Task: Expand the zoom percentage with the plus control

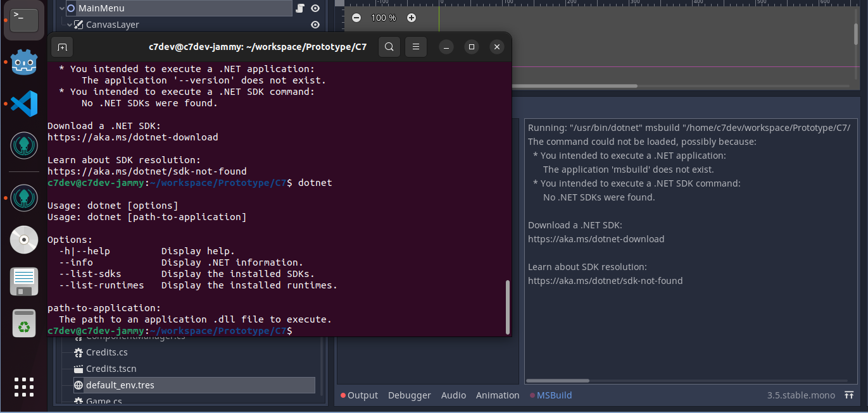Action: [x=411, y=18]
